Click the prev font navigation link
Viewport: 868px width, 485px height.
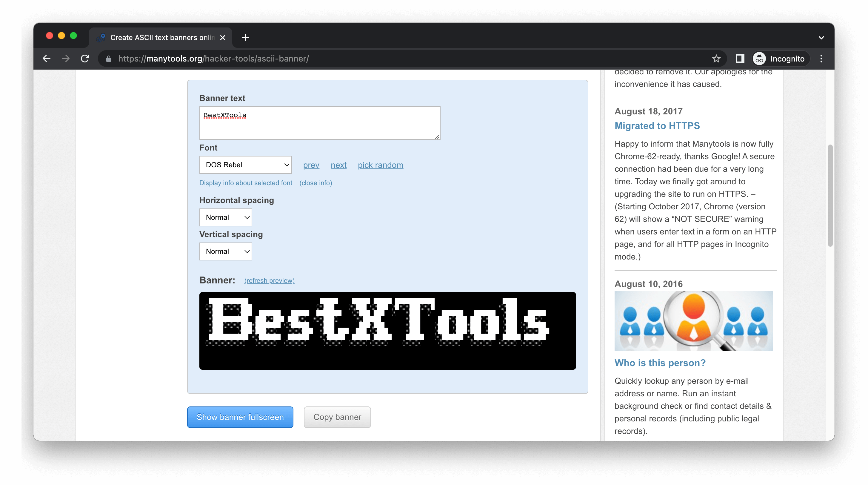point(311,165)
